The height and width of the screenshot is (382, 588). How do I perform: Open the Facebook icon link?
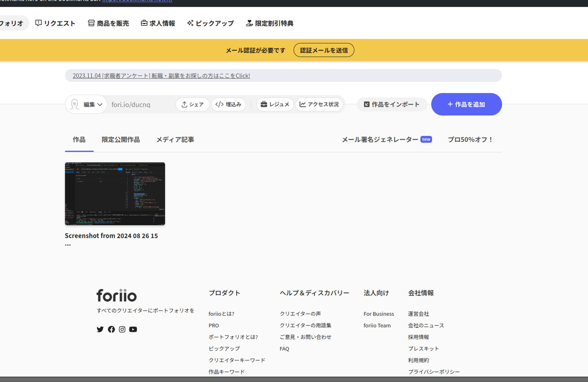pyautogui.click(x=111, y=329)
